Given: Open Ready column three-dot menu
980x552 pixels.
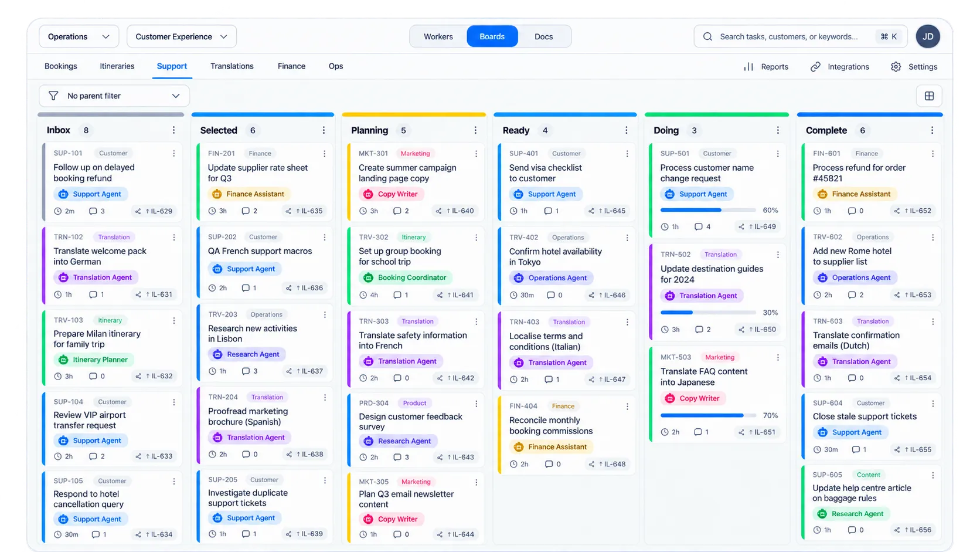Looking at the screenshot, I should (626, 130).
